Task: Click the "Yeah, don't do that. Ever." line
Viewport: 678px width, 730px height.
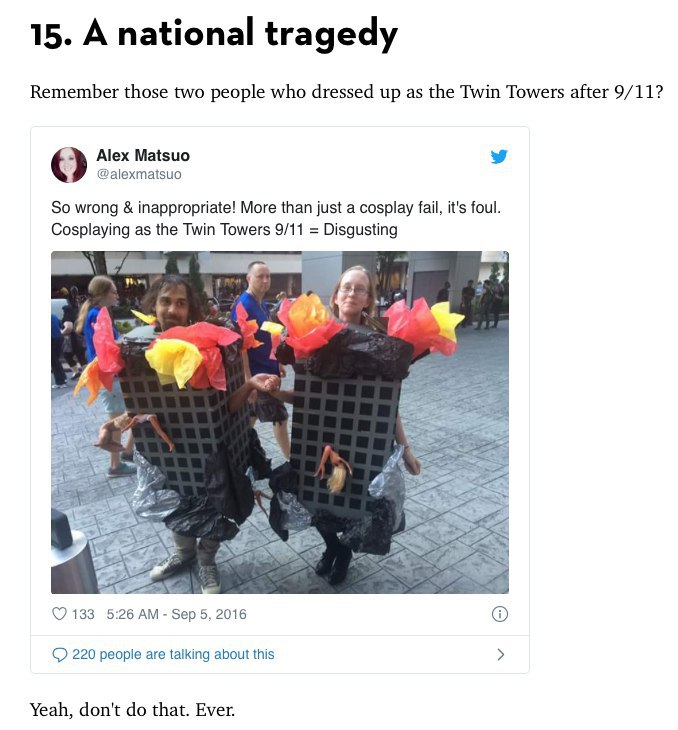Action: tap(132, 710)
